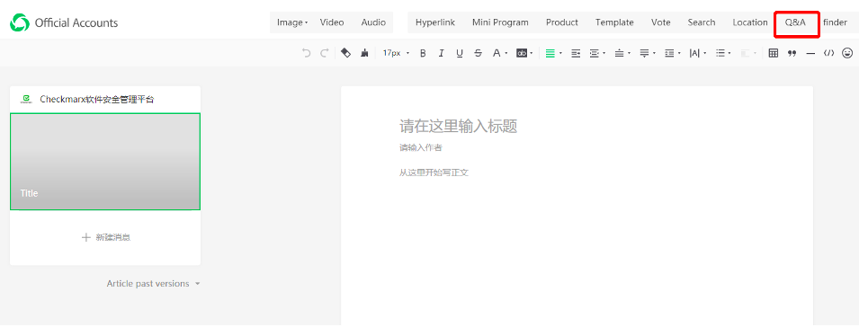Click the Q&A insert option

click(x=795, y=22)
